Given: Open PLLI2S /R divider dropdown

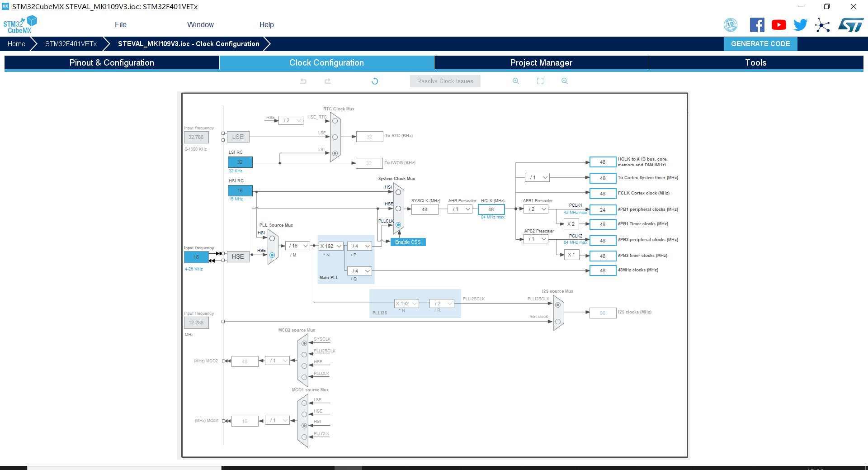Looking at the screenshot, I should (442, 304).
